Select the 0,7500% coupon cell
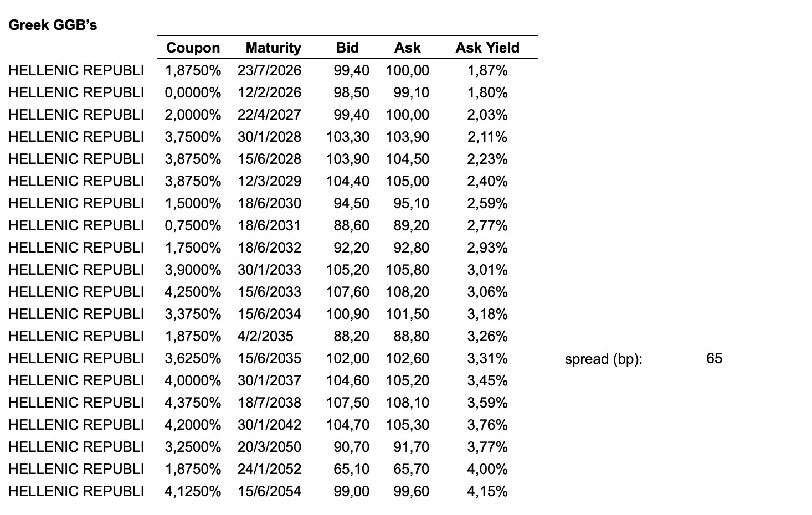The height and width of the screenshot is (515, 812). tap(193, 225)
